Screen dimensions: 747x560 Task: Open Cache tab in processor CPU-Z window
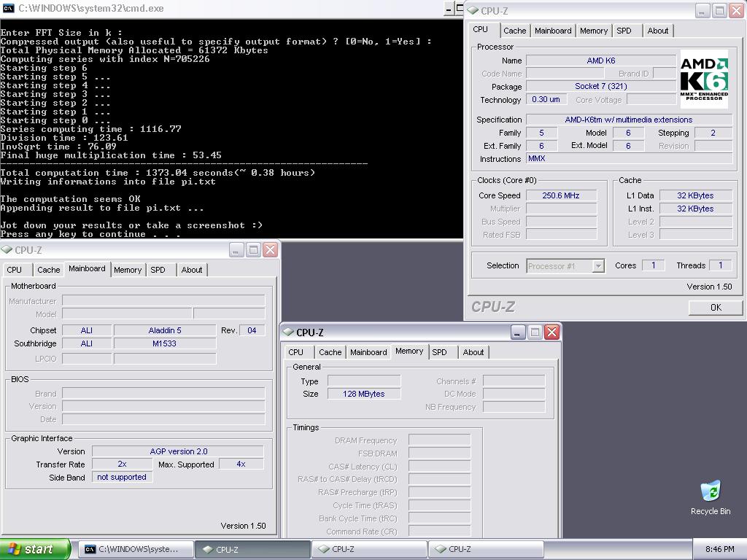(514, 31)
